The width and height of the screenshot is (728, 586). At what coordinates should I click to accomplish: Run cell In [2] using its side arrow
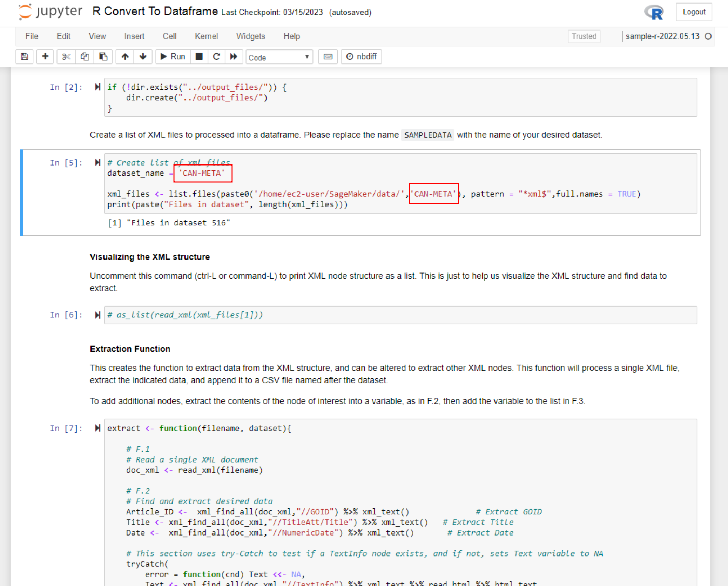(97, 87)
